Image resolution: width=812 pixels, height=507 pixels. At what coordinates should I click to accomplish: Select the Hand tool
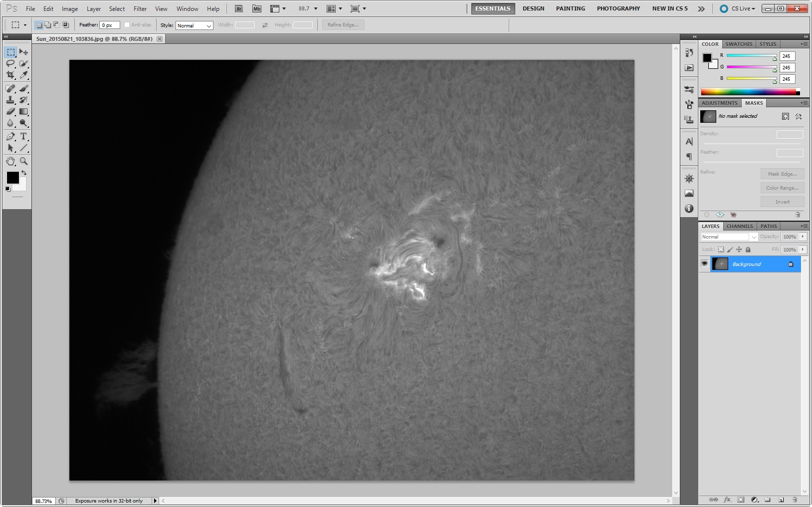click(x=10, y=161)
